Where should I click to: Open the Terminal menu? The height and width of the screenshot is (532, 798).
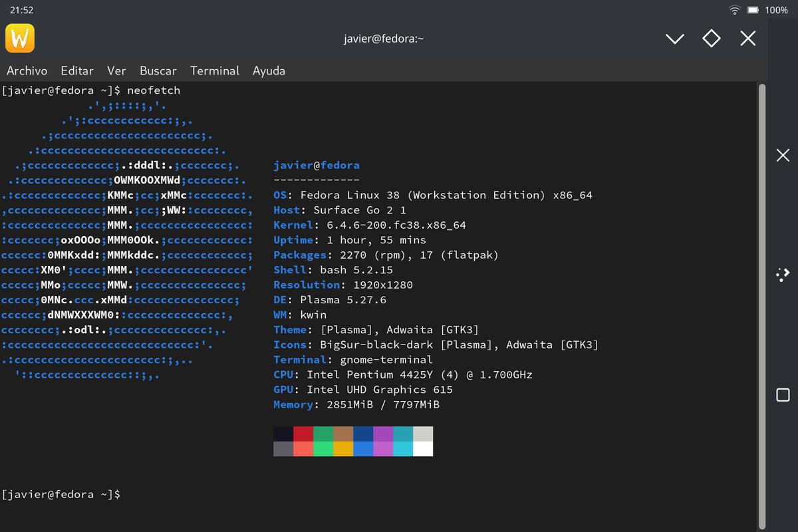click(x=215, y=70)
